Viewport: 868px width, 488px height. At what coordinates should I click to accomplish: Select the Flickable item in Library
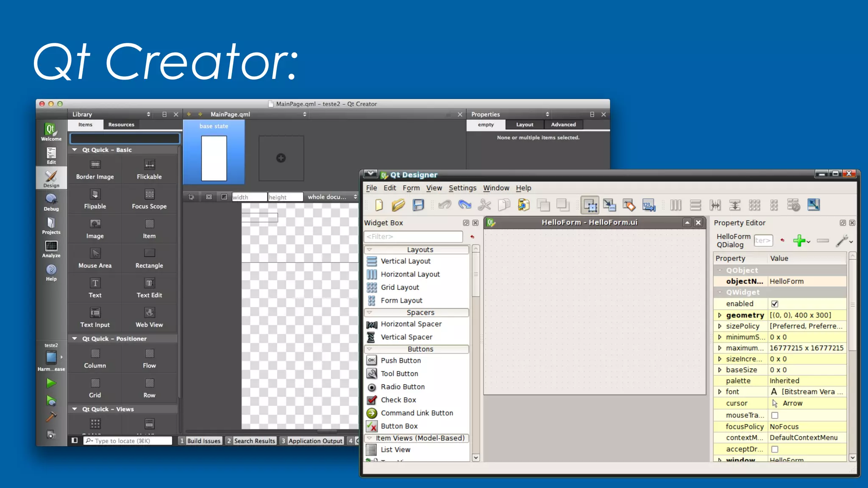tap(149, 170)
